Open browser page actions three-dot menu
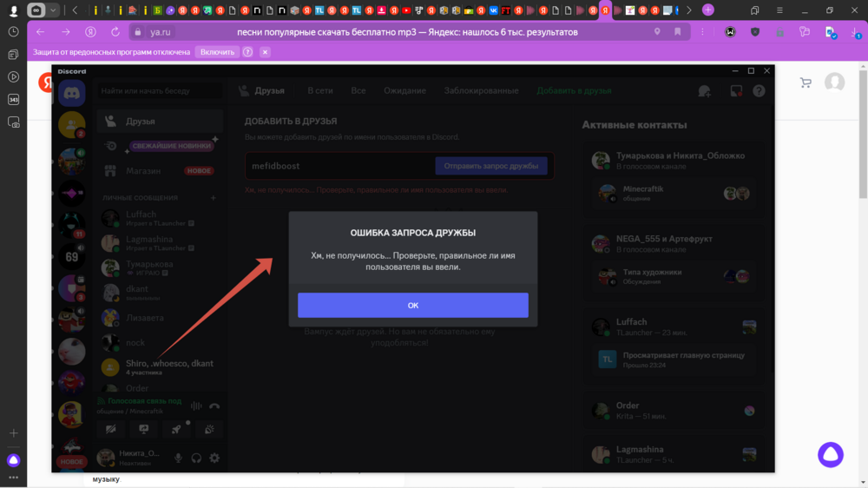The width and height of the screenshot is (868, 488). pos(702,32)
